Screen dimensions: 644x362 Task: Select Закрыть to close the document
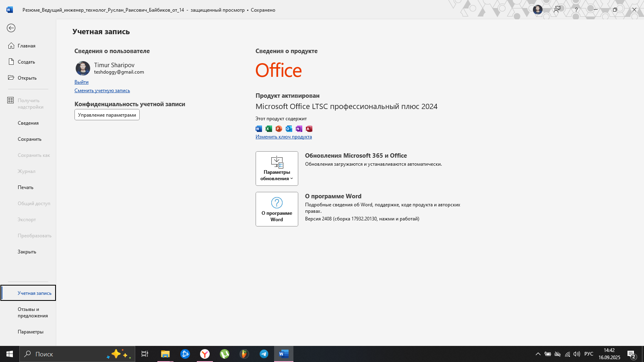28,252
